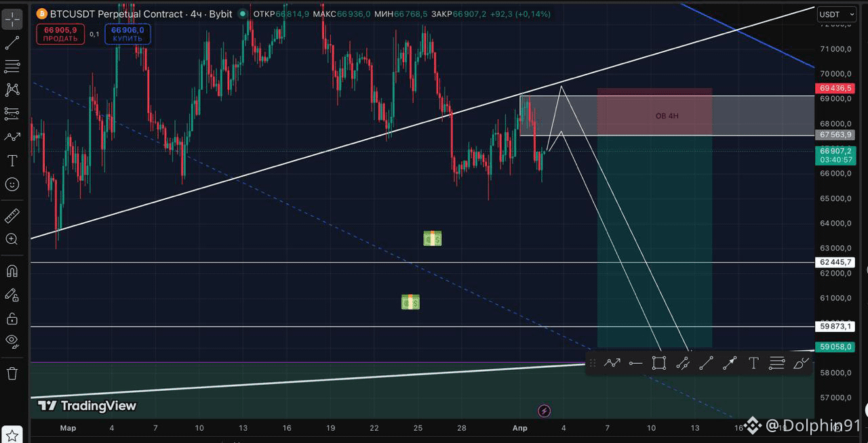Click the КУПИТЬ buy button
This screenshot has width=868, height=443.
127,35
